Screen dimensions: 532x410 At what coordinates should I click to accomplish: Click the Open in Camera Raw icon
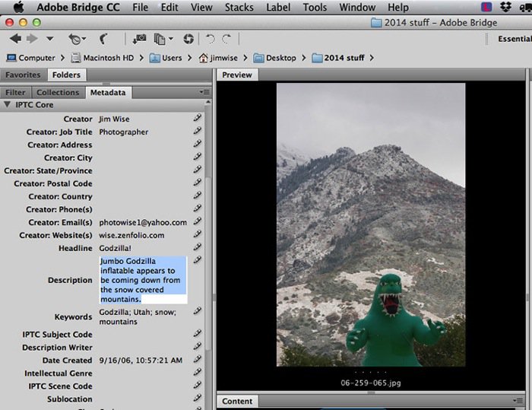[x=188, y=38]
